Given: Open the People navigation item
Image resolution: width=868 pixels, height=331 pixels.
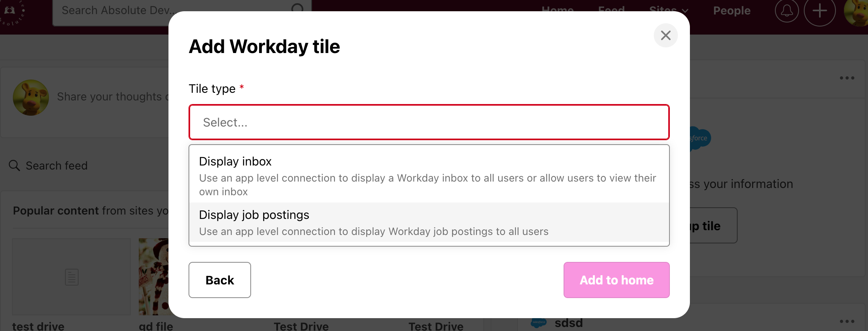Looking at the screenshot, I should [731, 10].
